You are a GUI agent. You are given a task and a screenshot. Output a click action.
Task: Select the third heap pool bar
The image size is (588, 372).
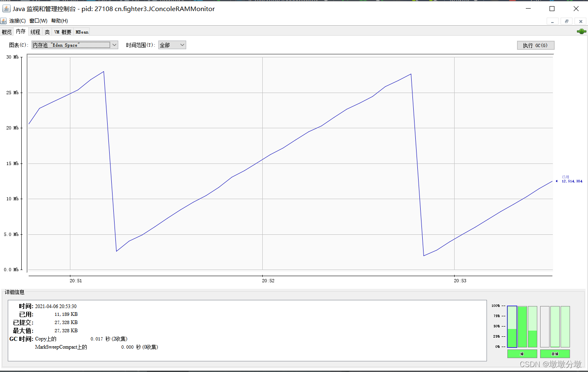(532, 327)
